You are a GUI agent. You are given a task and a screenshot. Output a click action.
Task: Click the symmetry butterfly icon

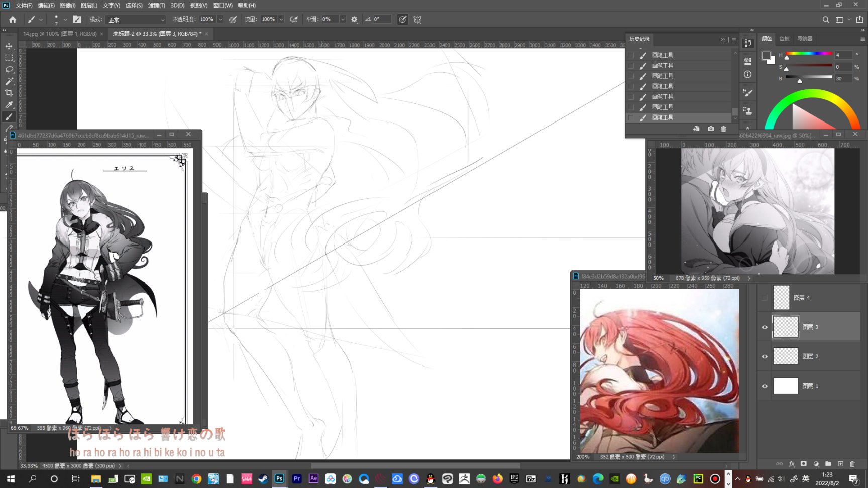click(x=417, y=19)
